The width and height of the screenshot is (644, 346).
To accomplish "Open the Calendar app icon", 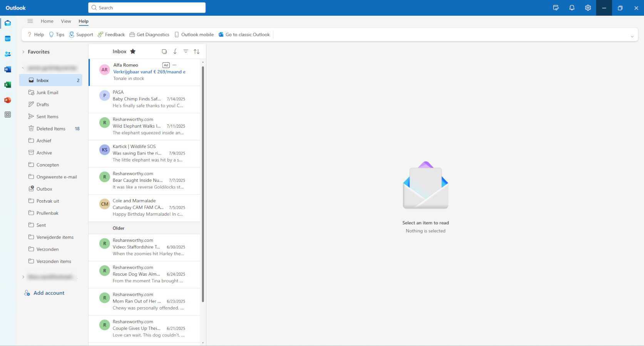I will pyautogui.click(x=8, y=38).
